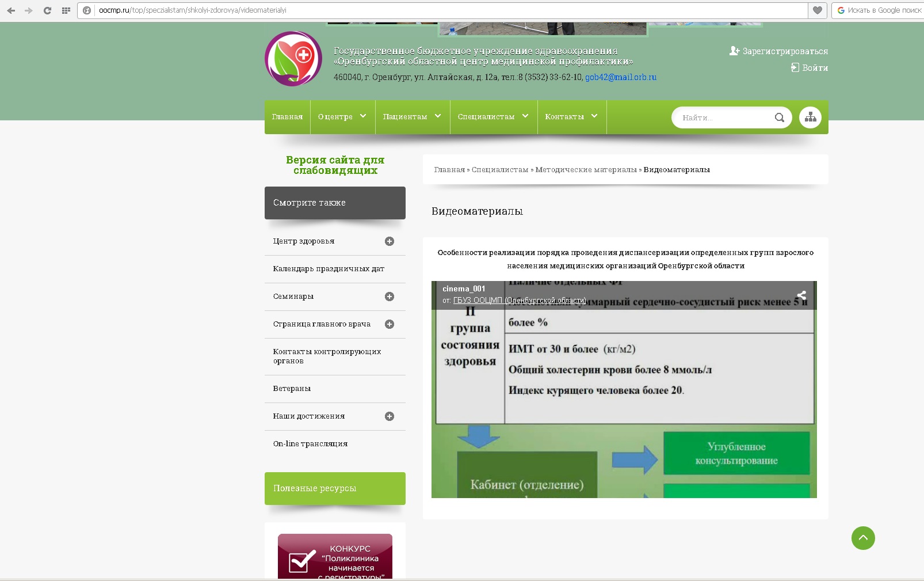The image size is (924, 581).
Task: Expand Семинары with plus icon
Action: coord(390,297)
